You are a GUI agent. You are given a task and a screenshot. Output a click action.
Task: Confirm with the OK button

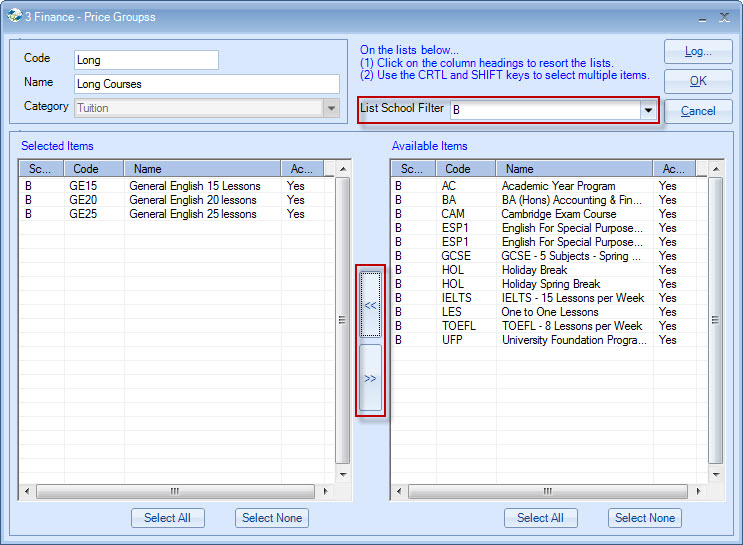click(698, 81)
